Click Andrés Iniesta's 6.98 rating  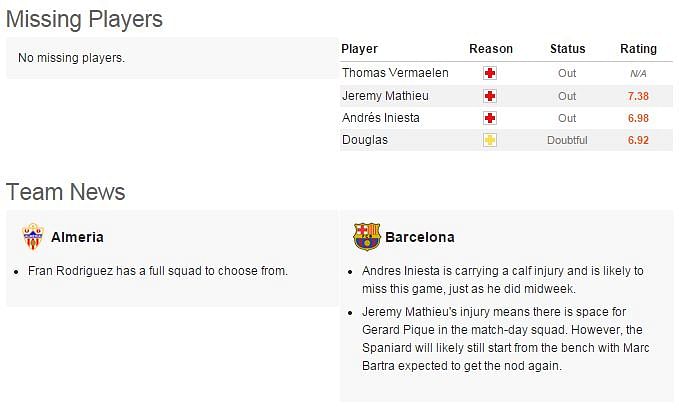coord(638,118)
